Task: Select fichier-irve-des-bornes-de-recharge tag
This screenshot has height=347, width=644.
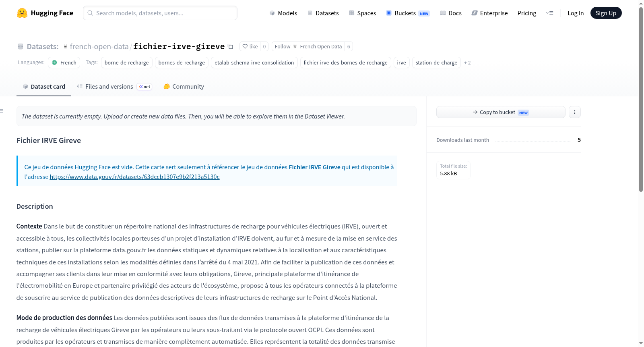Action: tap(346, 62)
